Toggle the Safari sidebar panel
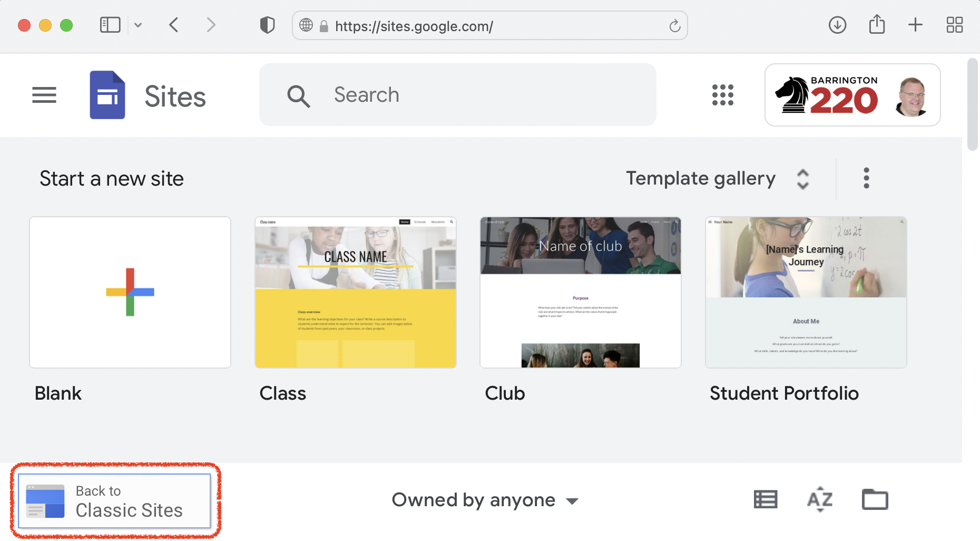The width and height of the screenshot is (980, 541). pos(110,24)
